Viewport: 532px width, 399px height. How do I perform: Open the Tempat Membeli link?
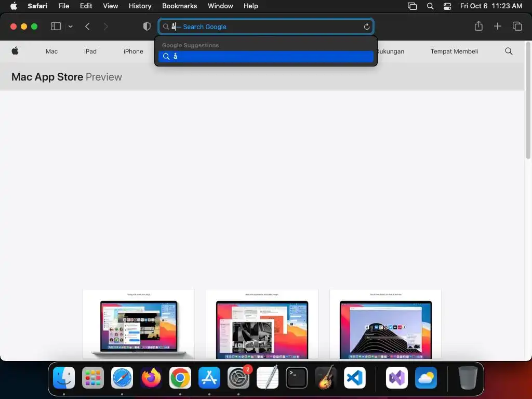tap(454, 51)
